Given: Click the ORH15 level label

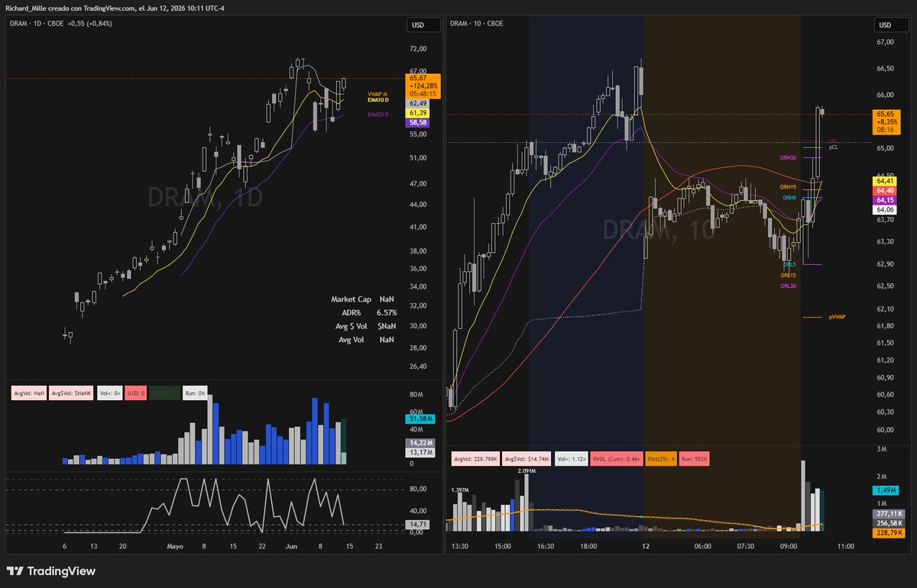Looking at the screenshot, I should coord(788,186).
